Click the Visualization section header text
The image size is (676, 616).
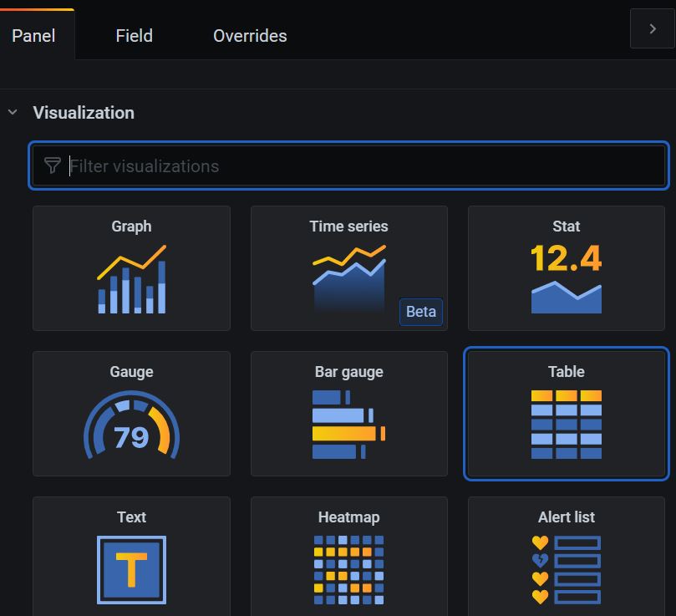point(84,113)
